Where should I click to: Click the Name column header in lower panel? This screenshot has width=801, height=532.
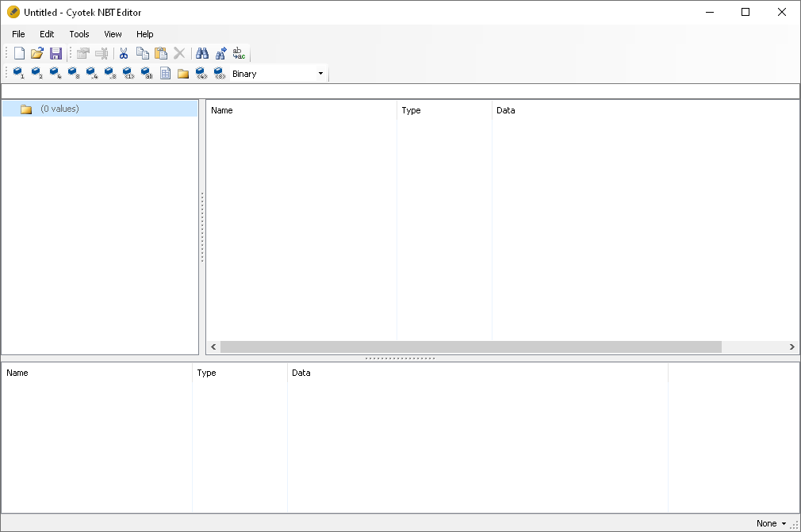click(x=97, y=373)
